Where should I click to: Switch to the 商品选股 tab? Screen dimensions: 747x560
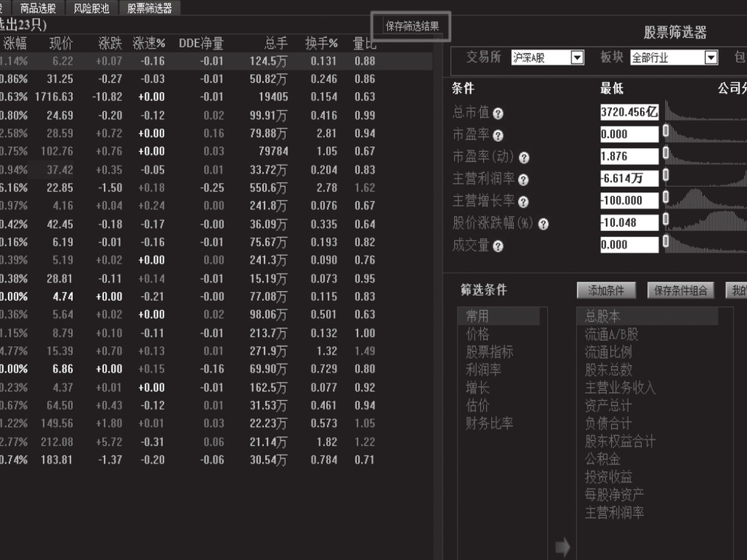click(38, 8)
